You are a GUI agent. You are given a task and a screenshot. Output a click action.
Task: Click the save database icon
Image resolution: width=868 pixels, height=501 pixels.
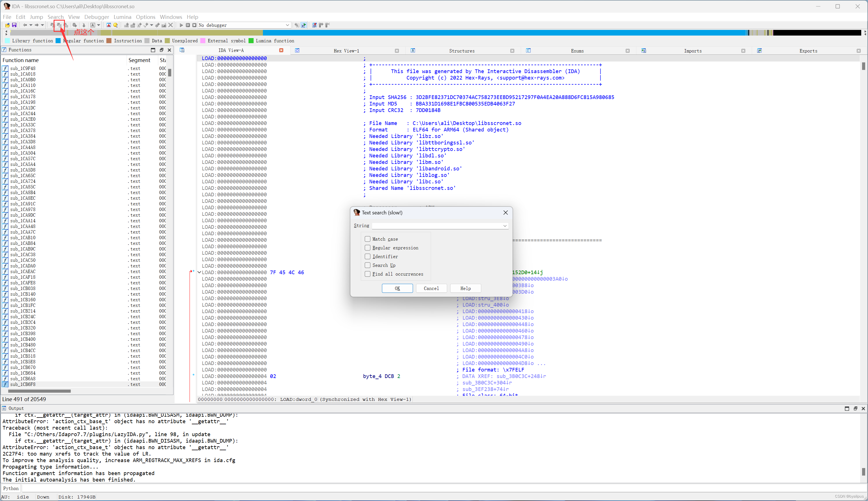point(14,25)
